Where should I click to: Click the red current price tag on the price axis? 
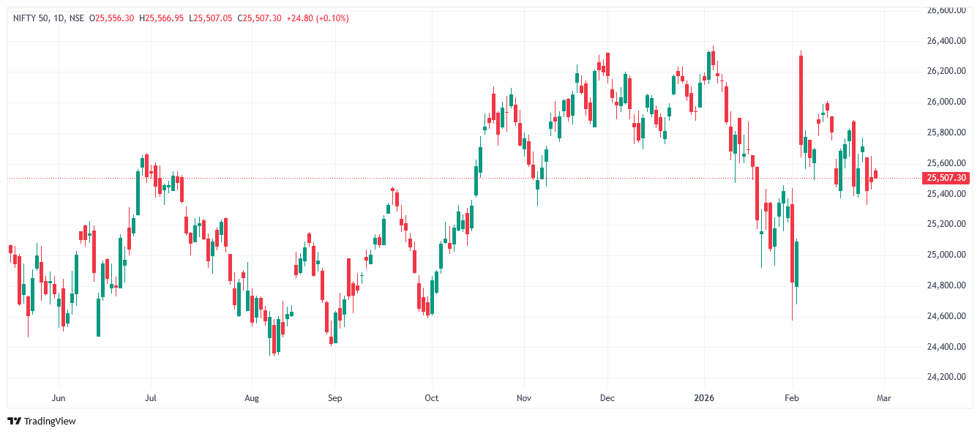(946, 178)
